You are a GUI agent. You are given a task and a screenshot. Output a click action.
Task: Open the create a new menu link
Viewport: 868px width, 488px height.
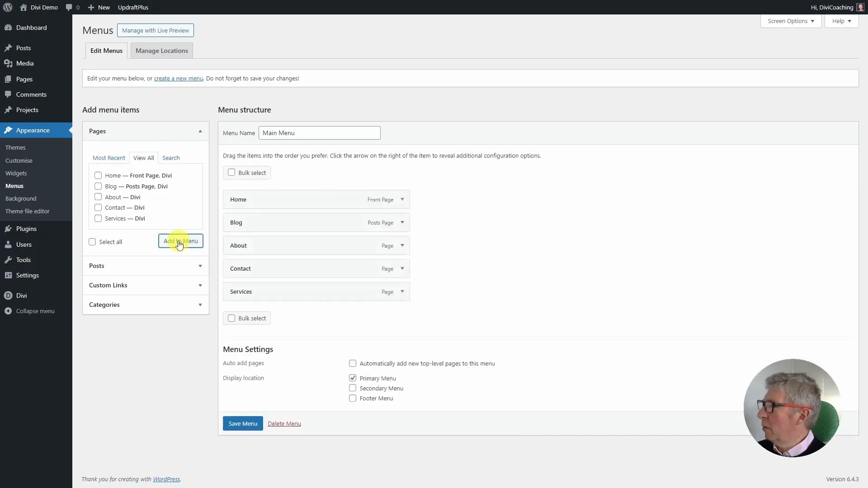[x=178, y=78]
